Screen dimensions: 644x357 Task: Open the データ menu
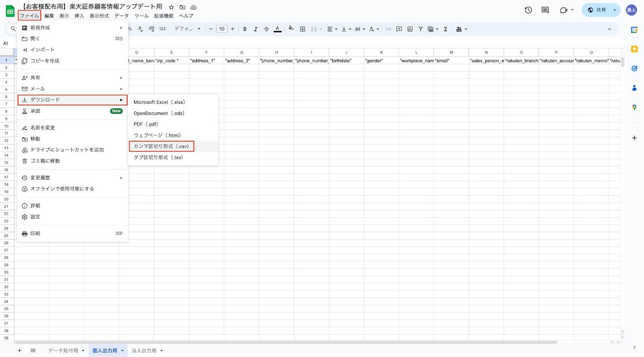122,16
